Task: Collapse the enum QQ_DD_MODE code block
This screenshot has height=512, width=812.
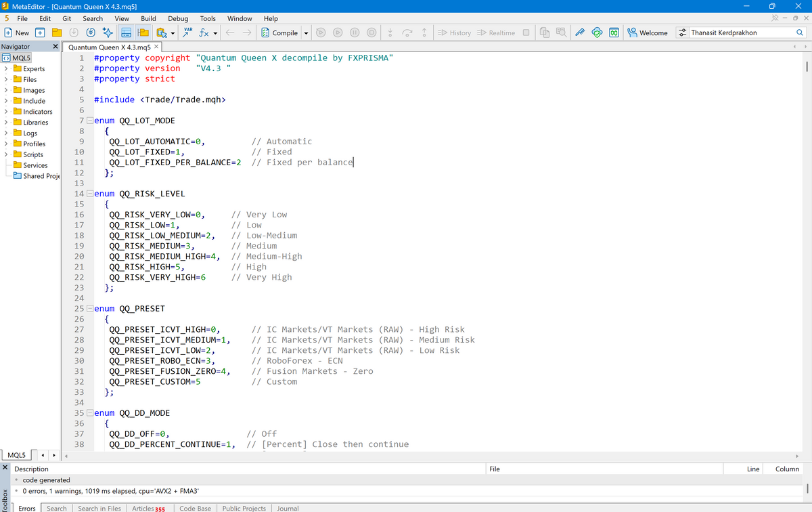Action: tap(90, 412)
